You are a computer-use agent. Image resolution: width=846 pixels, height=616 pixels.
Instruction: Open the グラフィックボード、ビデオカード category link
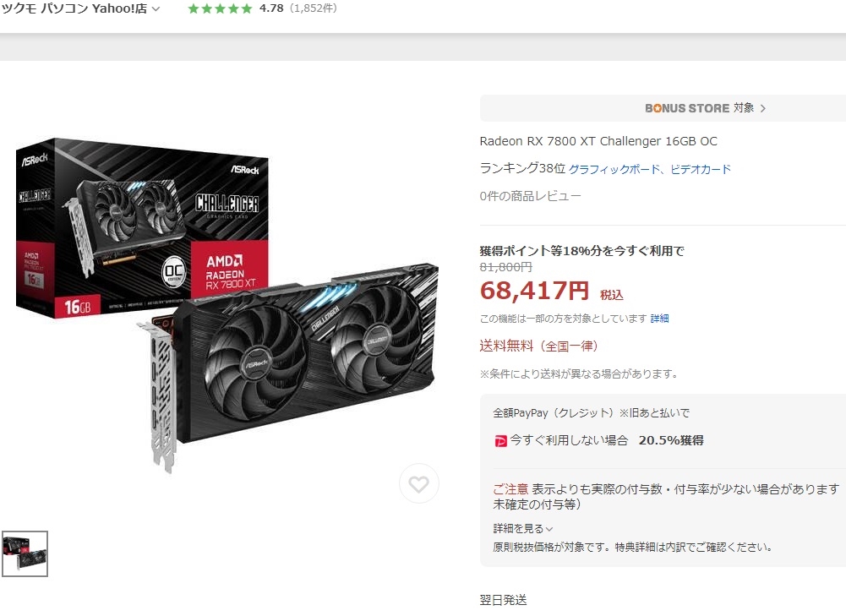(x=650, y=169)
